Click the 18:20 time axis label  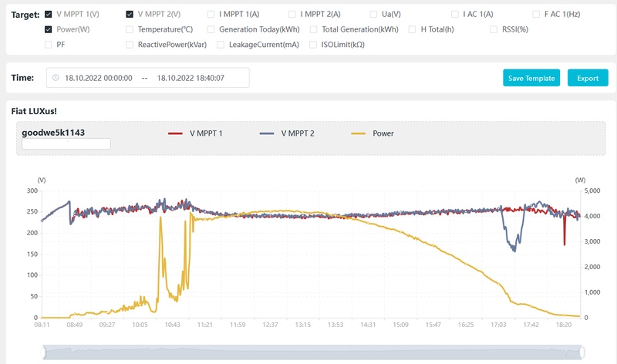click(564, 325)
